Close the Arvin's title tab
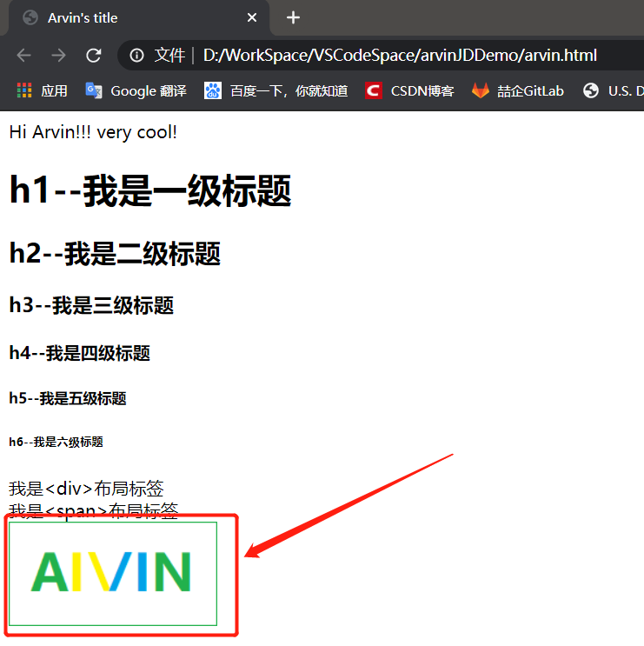 [252, 17]
